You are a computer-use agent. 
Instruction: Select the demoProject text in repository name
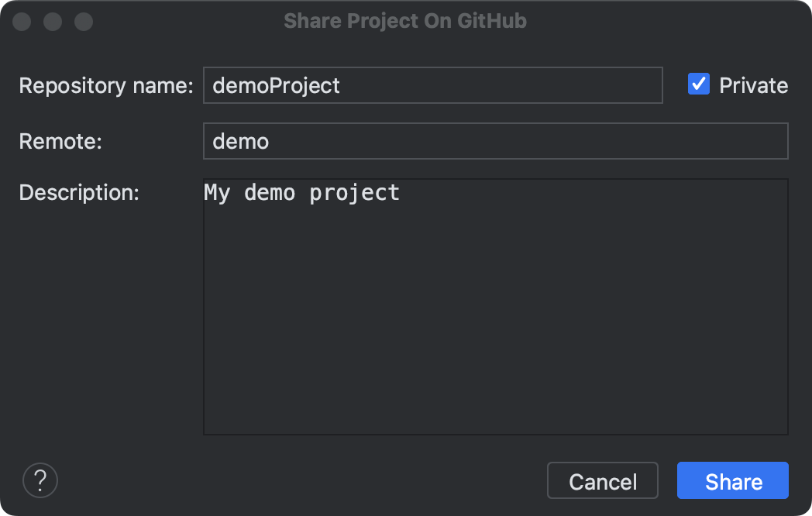point(276,86)
